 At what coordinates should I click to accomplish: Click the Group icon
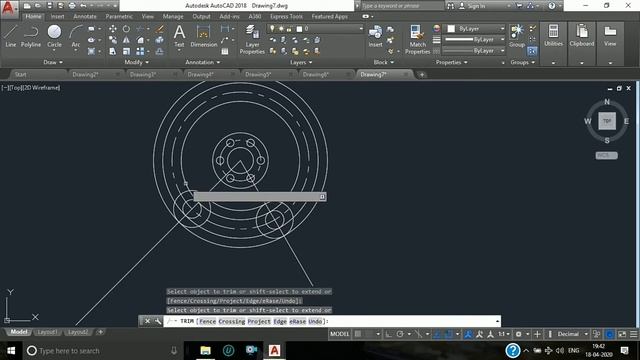(517, 36)
